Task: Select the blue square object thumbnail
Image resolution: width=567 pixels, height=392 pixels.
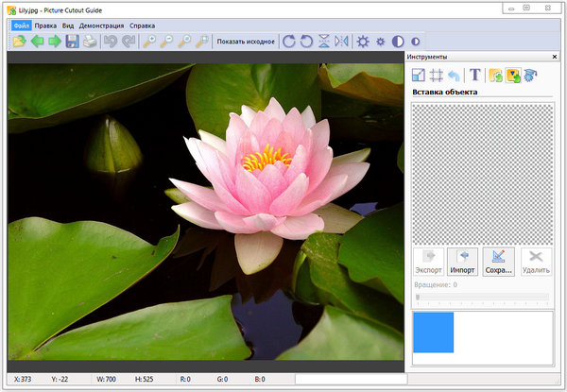Action: pos(433,332)
